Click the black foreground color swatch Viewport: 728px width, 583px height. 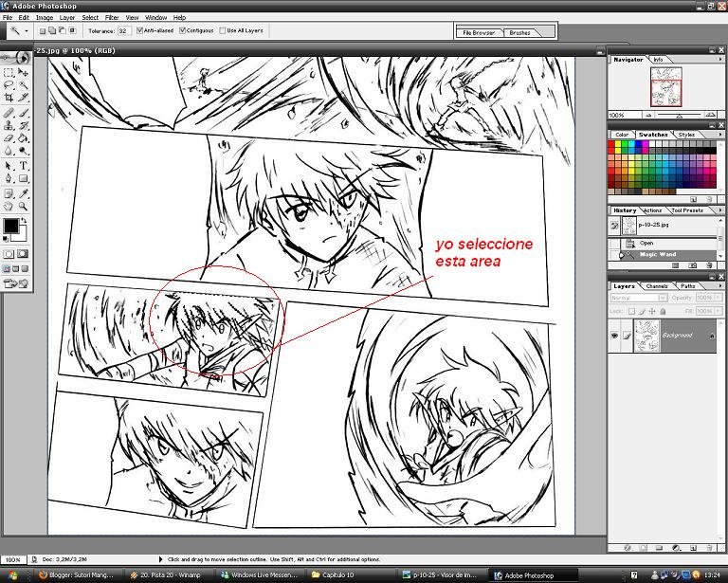(10, 226)
